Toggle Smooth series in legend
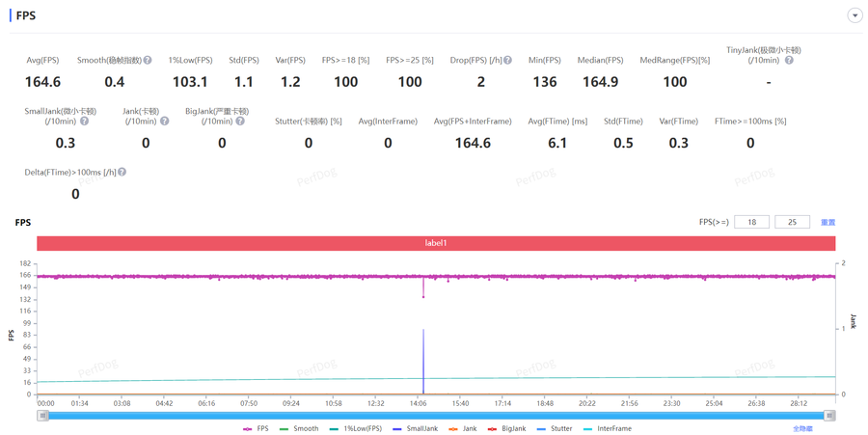 [x=299, y=428]
